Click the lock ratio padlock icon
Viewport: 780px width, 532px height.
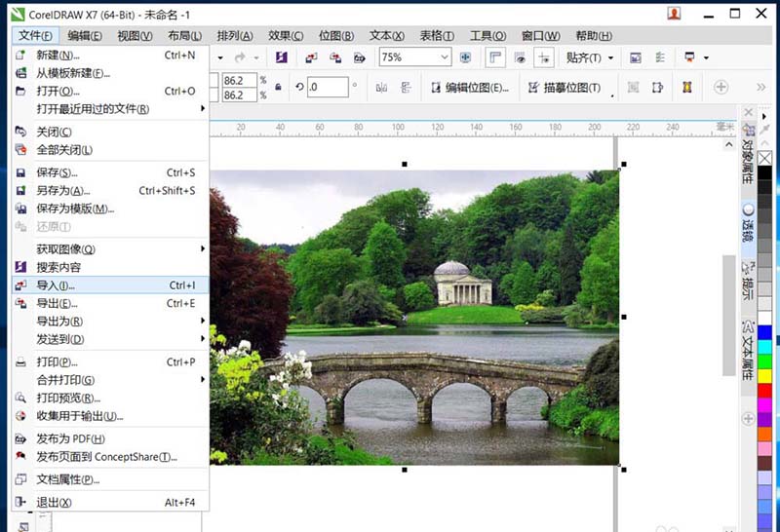click(278, 88)
